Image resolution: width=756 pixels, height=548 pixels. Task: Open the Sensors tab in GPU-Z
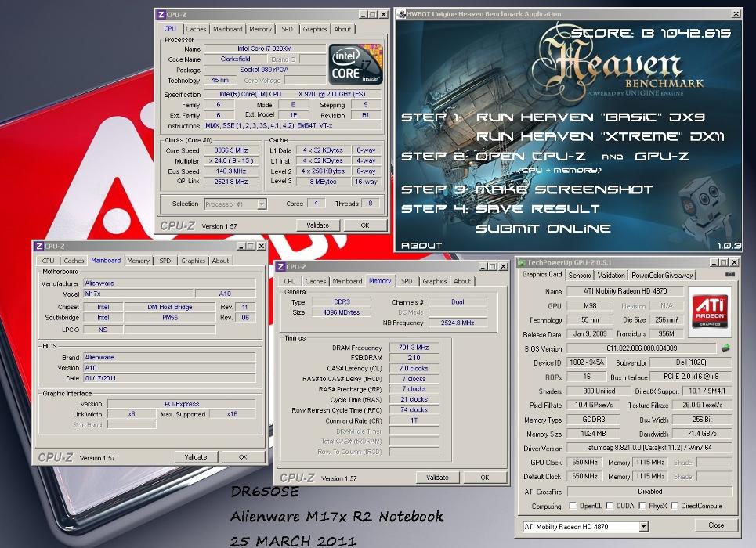tap(580, 276)
